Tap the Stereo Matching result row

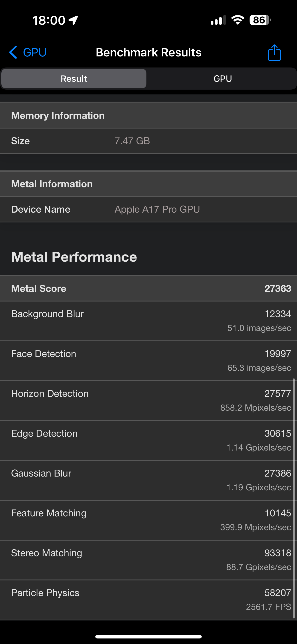[x=148, y=560]
